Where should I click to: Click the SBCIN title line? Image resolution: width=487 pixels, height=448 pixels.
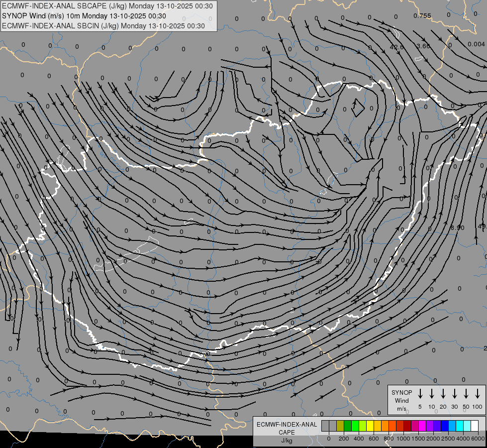click(103, 26)
